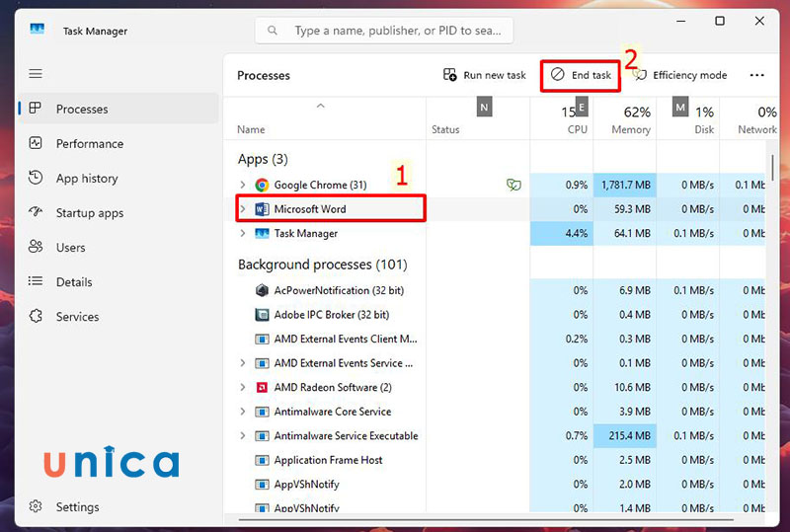Click the Google Chrome app icon
Viewport: 790px width, 532px height.
pyautogui.click(x=262, y=185)
